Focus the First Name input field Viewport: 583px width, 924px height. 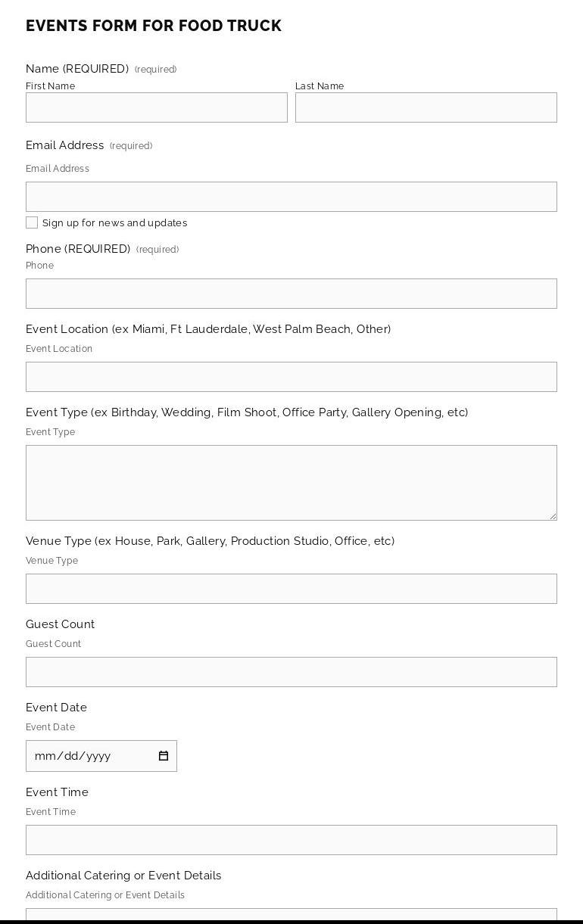click(157, 107)
